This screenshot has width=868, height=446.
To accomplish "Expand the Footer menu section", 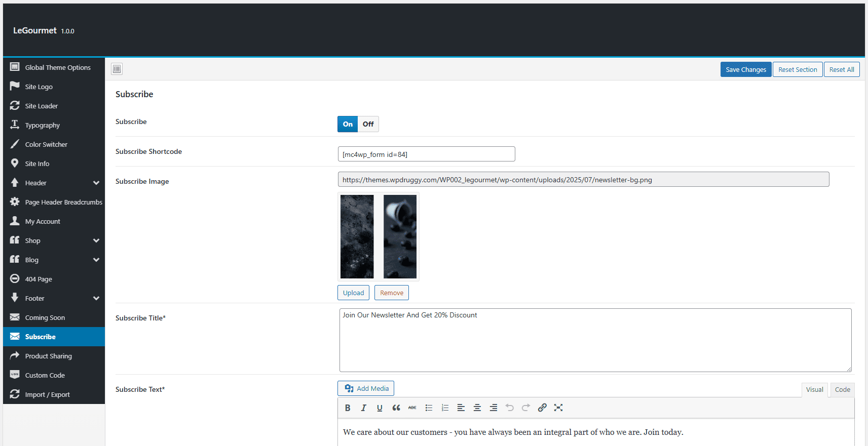I will [x=96, y=298].
